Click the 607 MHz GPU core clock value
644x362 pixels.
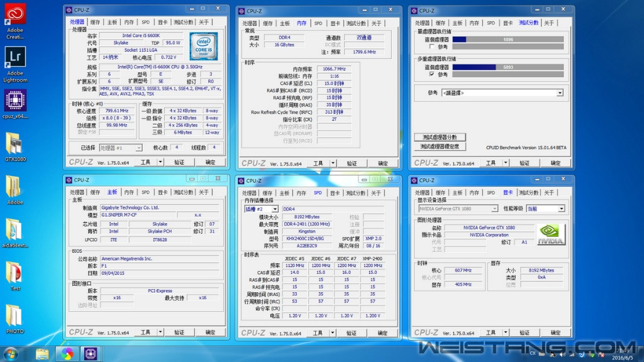tap(463, 270)
